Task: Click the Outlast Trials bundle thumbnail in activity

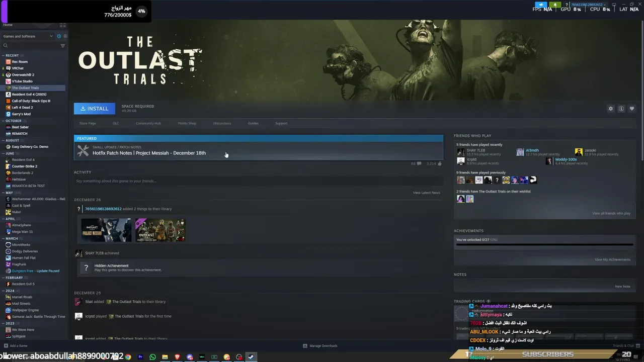Action: [160, 230]
